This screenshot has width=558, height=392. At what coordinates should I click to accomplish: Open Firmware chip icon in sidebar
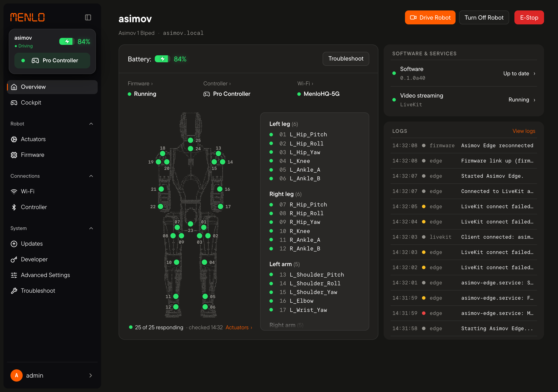[x=14, y=155]
